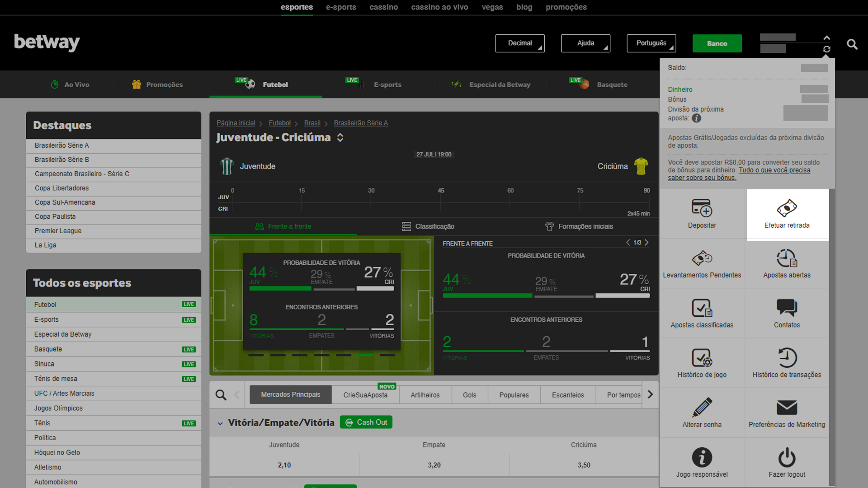Select the Gols market tab
Viewport: 868px width, 488px height.
pos(469,395)
